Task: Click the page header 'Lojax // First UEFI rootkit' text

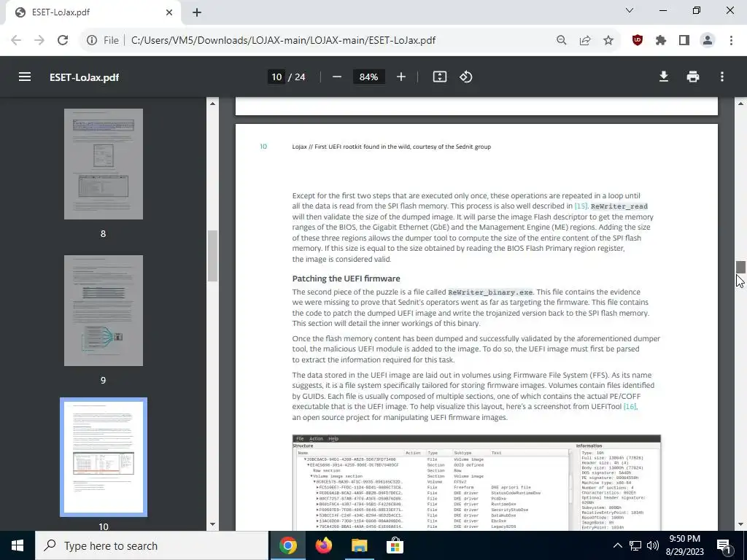Action: pyautogui.click(x=391, y=147)
